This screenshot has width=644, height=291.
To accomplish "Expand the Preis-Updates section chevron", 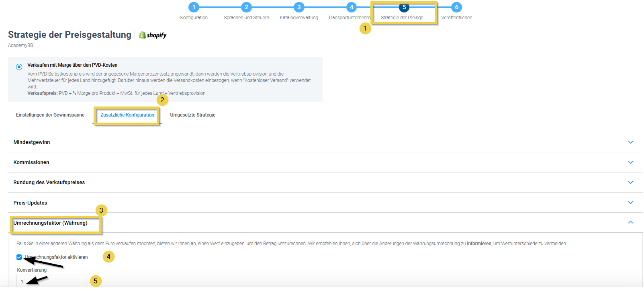I will 630,203.
